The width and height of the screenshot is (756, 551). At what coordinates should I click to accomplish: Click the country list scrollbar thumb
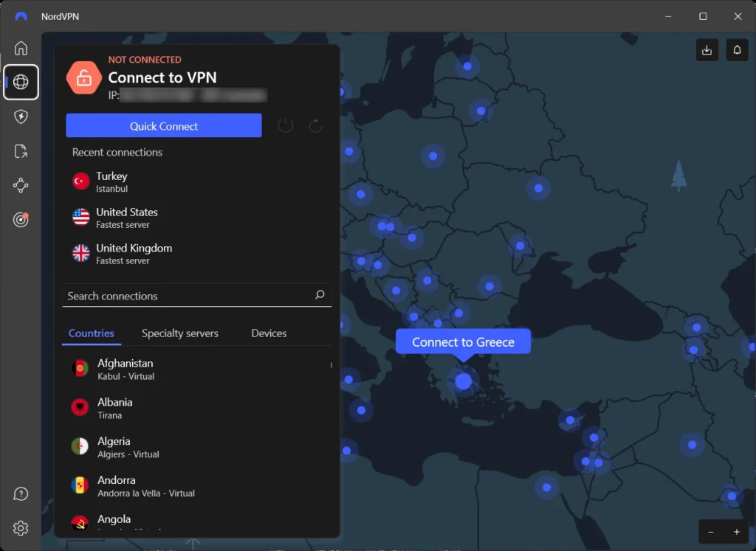tap(331, 365)
